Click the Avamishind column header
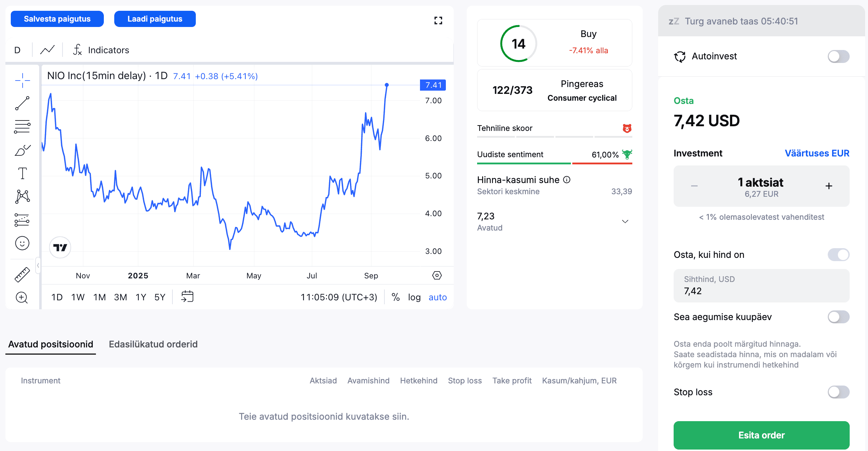The image size is (868, 451). pos(368,381)
